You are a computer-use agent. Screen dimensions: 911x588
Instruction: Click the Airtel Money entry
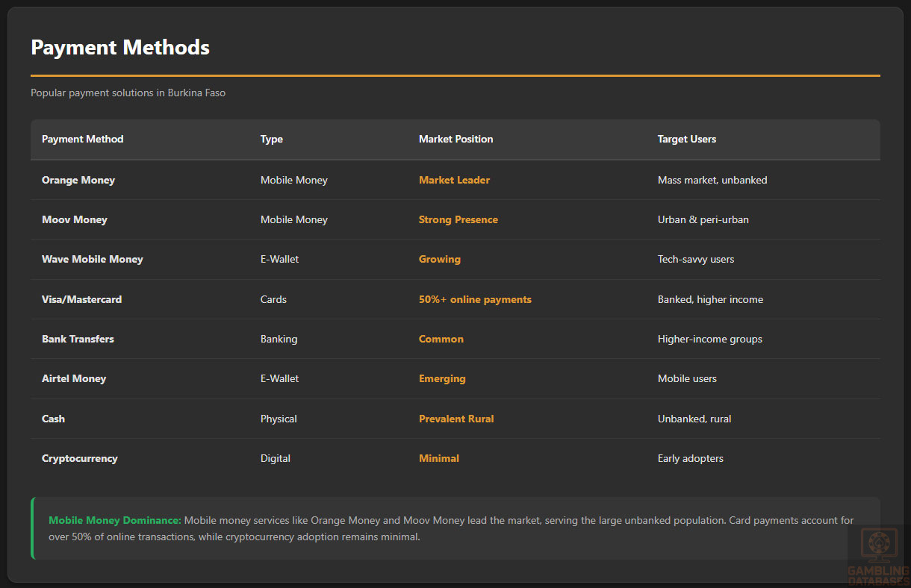74,378
